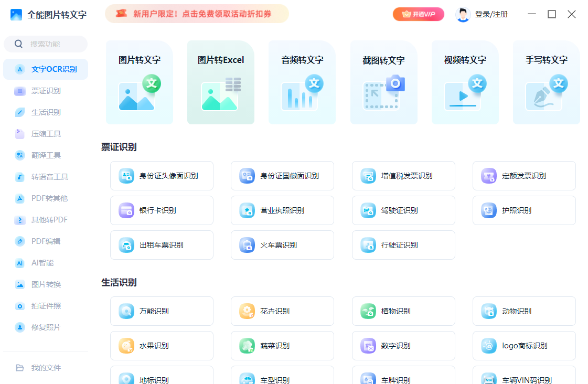Click the user avatar icon
Image resolution: width=588 pixels, height=384 pixels.
pyautogui.click(x=463, y=15)
